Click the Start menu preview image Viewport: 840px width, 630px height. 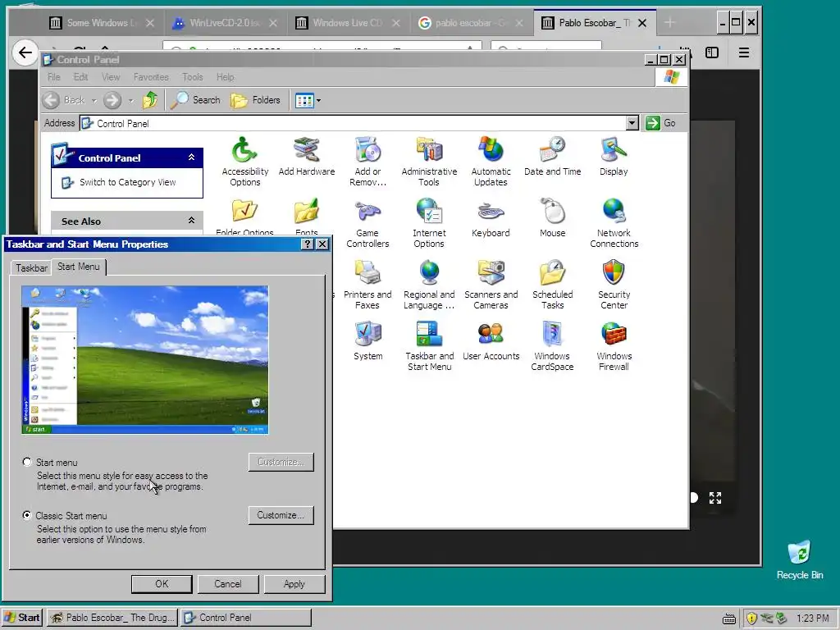[144, 359]
